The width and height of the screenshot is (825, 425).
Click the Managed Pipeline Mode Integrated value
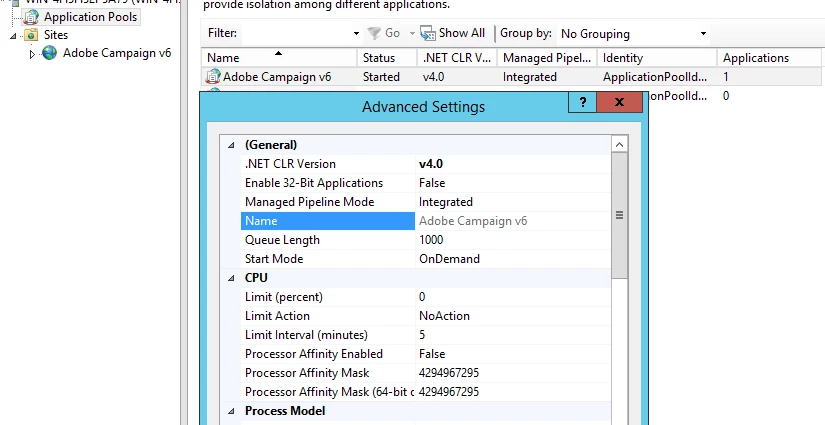point(446,202)
